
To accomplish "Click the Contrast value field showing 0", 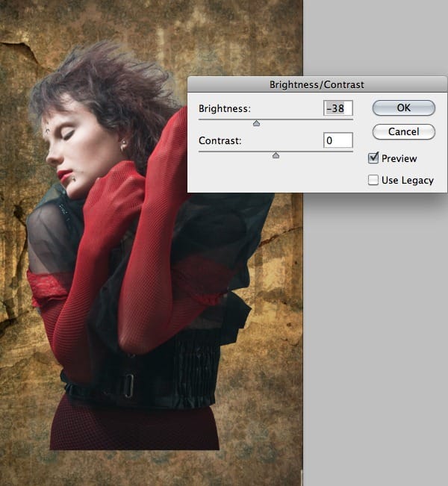I will 338,140.
